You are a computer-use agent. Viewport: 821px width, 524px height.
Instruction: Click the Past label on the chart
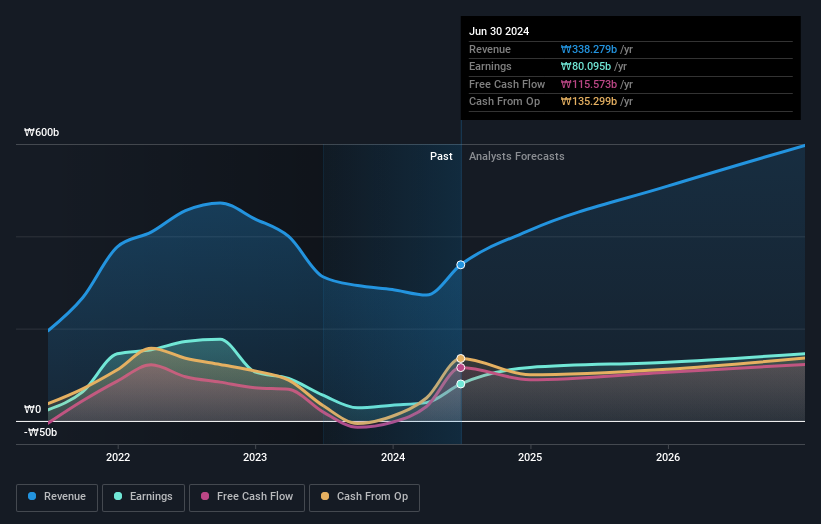(441, 157)
